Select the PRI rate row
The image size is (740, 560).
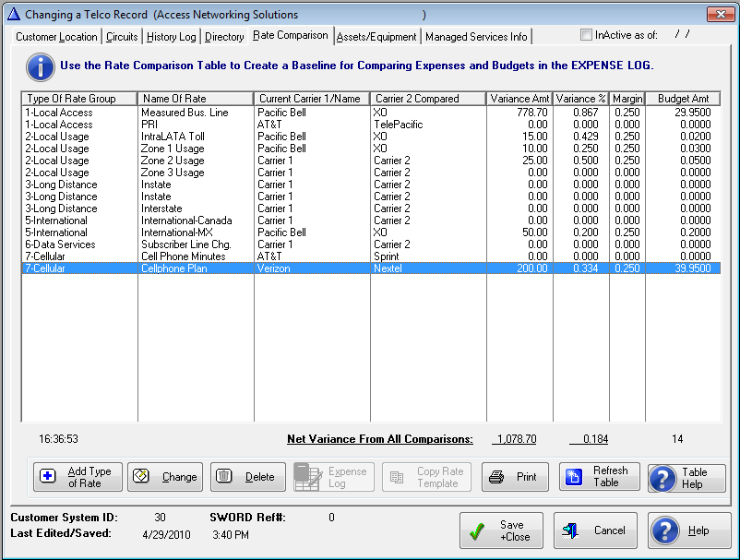tap(371, 125)
